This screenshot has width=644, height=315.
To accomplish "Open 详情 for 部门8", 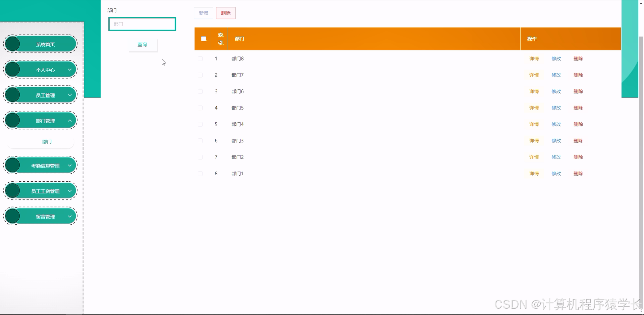I will click(534, 59).
